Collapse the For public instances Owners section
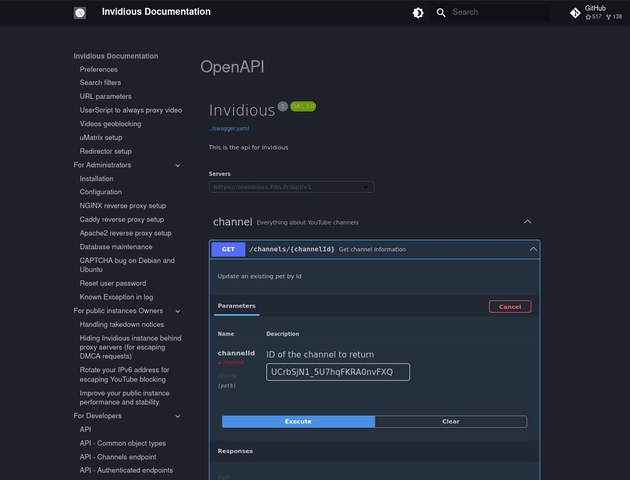The width and height of the screenshot is (630, 480). [178, 311]
